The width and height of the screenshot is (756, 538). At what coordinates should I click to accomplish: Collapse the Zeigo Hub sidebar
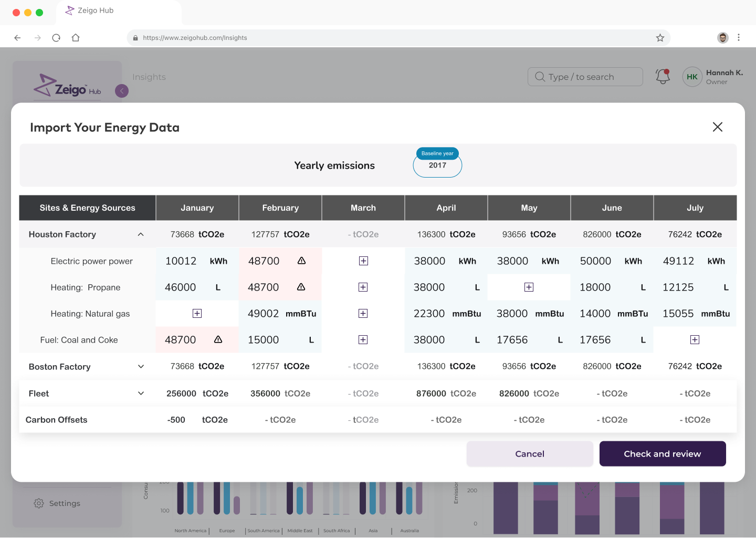click(122, 91)
